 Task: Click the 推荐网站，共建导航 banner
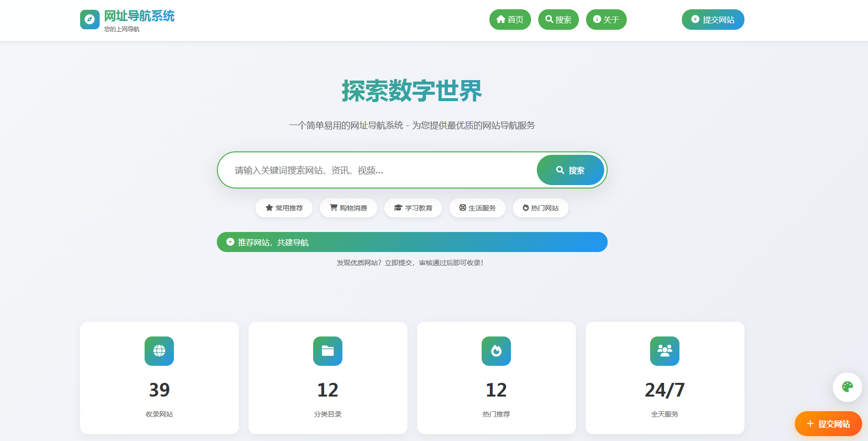click(x=412, y=242)
